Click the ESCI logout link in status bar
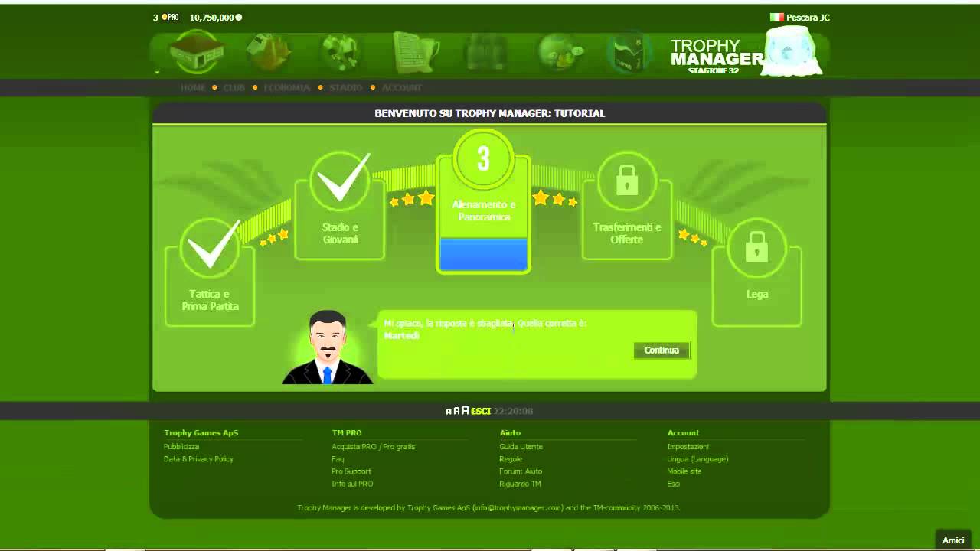 click(481, 411)
